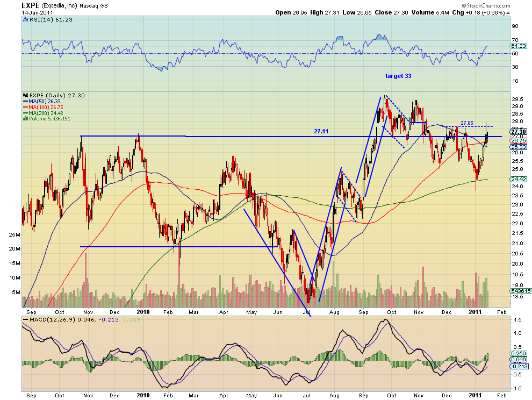Click the '27.11' resistance line label
The height and width of the screenshot is (400, 532).
(x=321, y=131)
